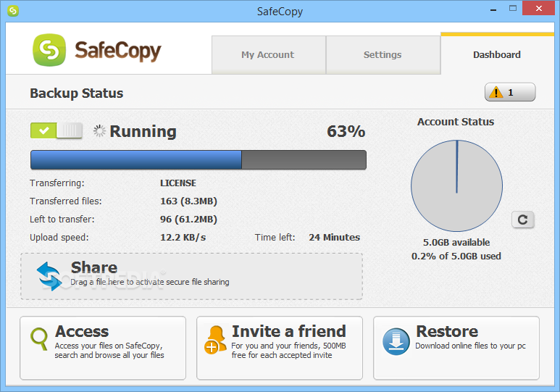Click the running spinner icon
The height and width of the screenshot is (392, 560).
[99, 130]
